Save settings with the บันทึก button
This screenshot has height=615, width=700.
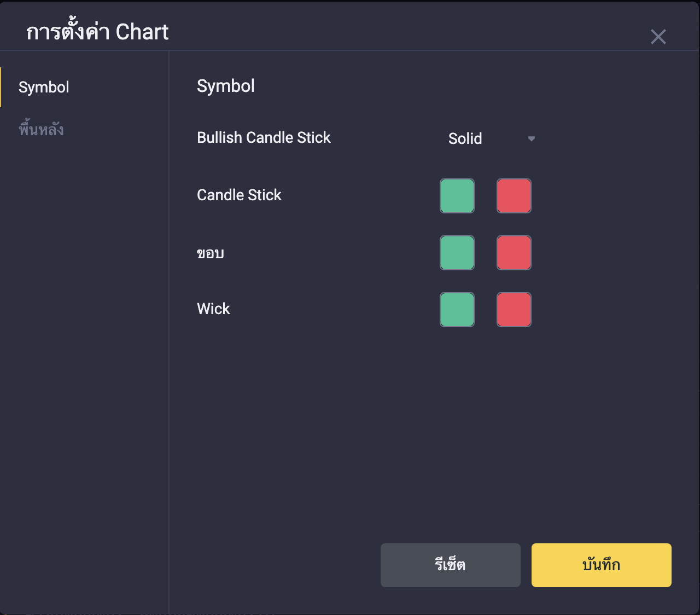tap(601, 565)
